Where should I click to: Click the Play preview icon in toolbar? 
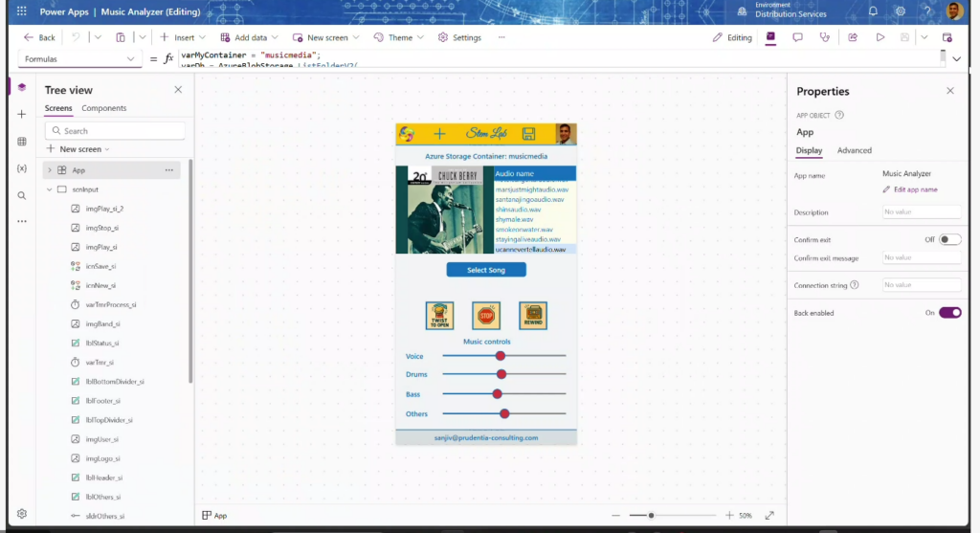[880, 37]
